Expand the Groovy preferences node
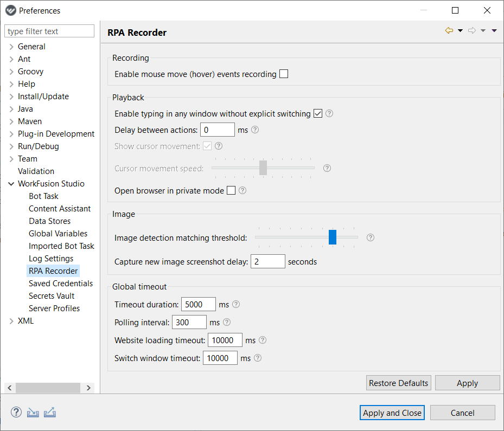Viewport: 504px width, 431px height. click(x=11, y=72)
